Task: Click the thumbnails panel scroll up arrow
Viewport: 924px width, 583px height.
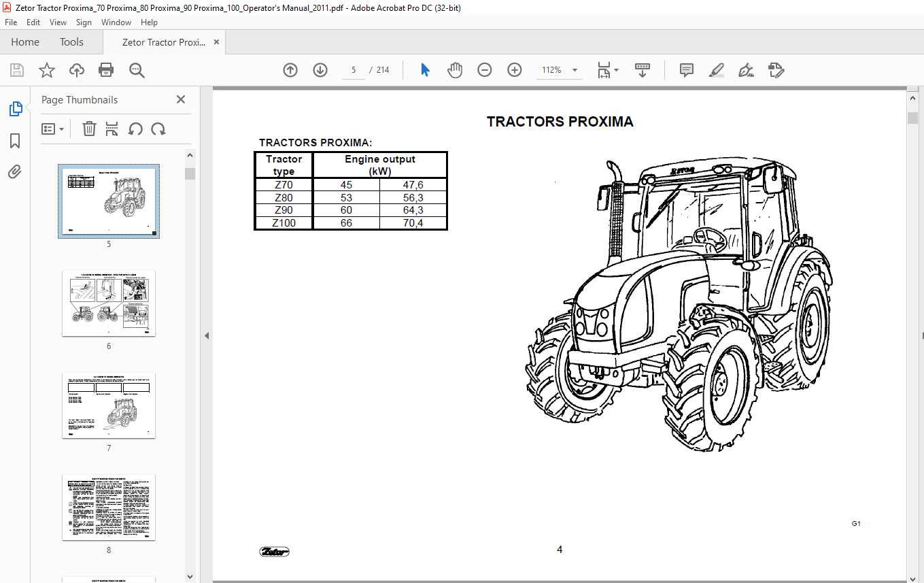Action: (190, 156)
